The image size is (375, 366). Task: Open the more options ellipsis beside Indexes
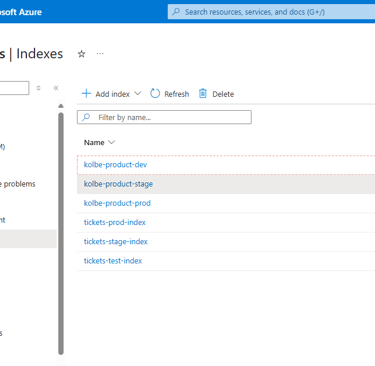tap(100, 54)
